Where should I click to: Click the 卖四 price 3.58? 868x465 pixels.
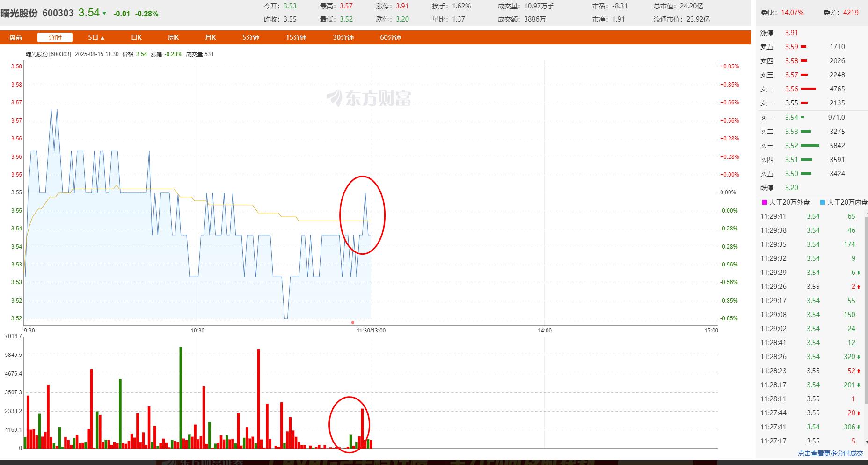(792, 61)
